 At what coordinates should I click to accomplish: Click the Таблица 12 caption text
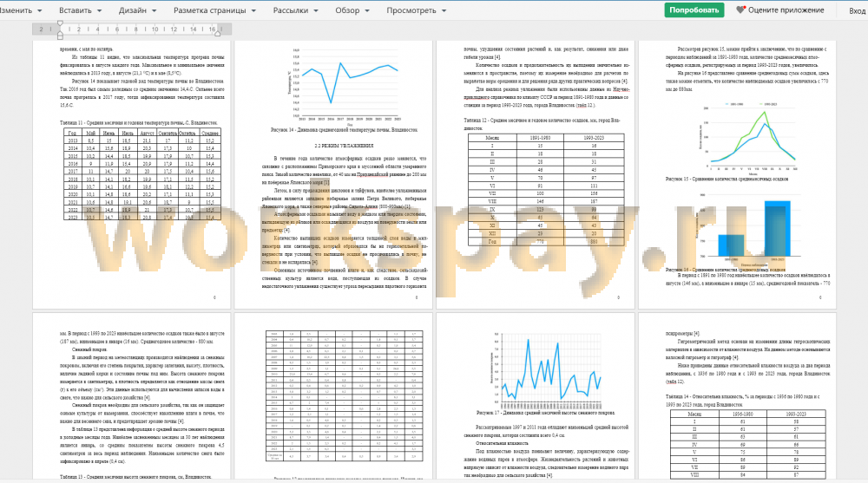pos(542,123)
